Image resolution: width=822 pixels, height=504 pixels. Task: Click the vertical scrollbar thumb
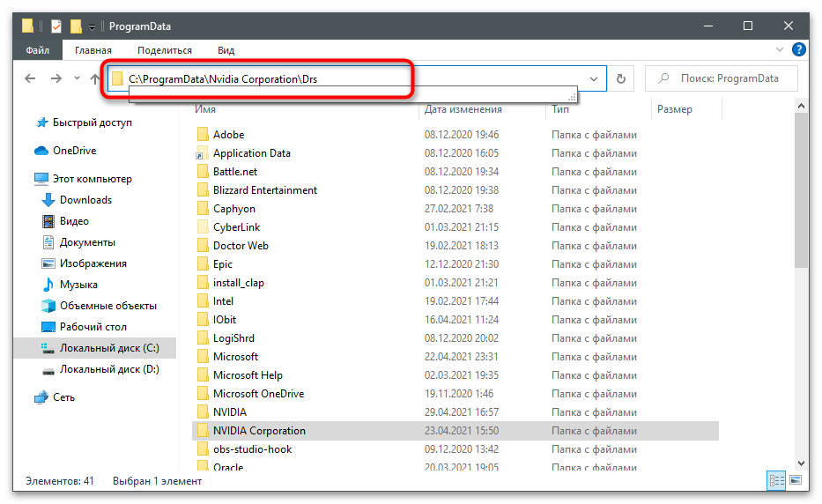[x=801, y=190]
